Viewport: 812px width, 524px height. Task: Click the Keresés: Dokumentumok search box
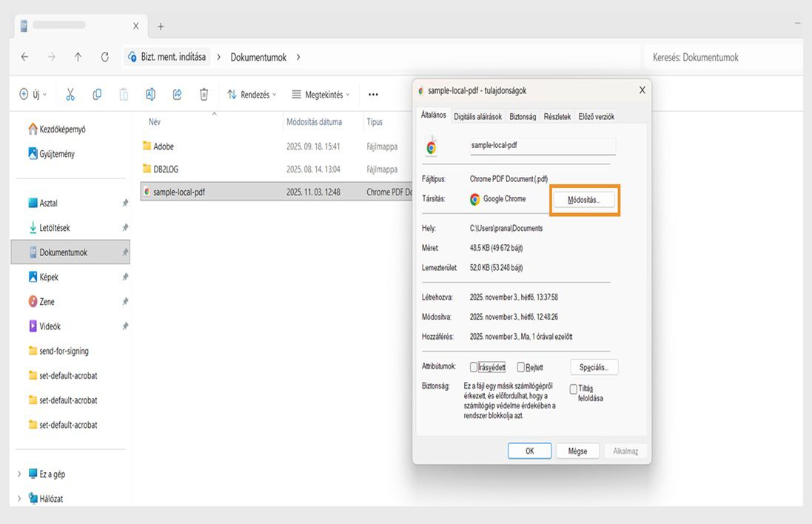click(724, 58)
